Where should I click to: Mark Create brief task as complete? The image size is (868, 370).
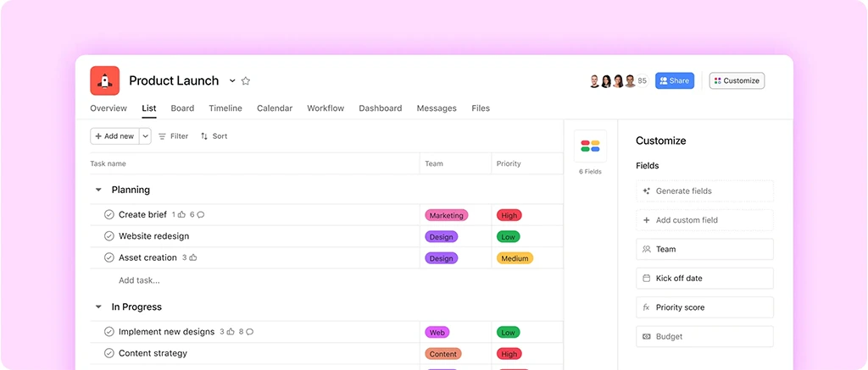click(x=108, y=215)
